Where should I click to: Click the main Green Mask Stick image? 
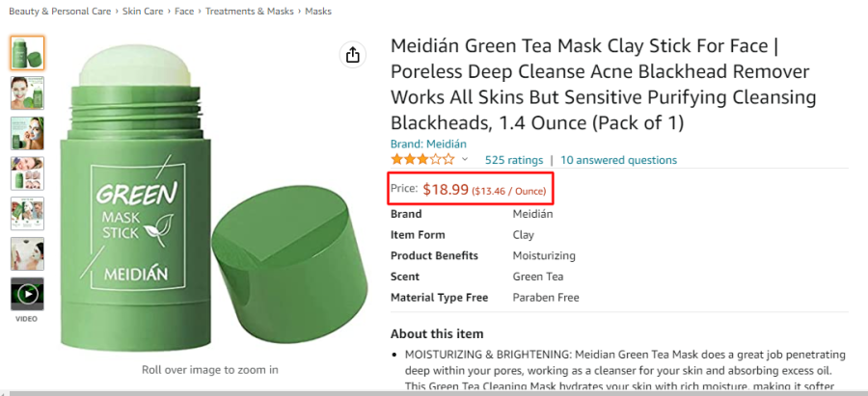pyautogui.click(x=214, y=199)
